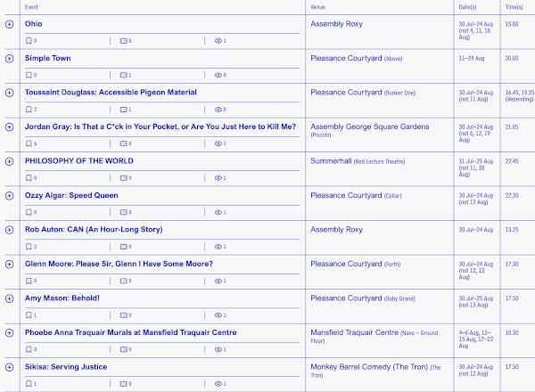Click the ticket icon for Toussaint Douglass

(x=124, y=110)
